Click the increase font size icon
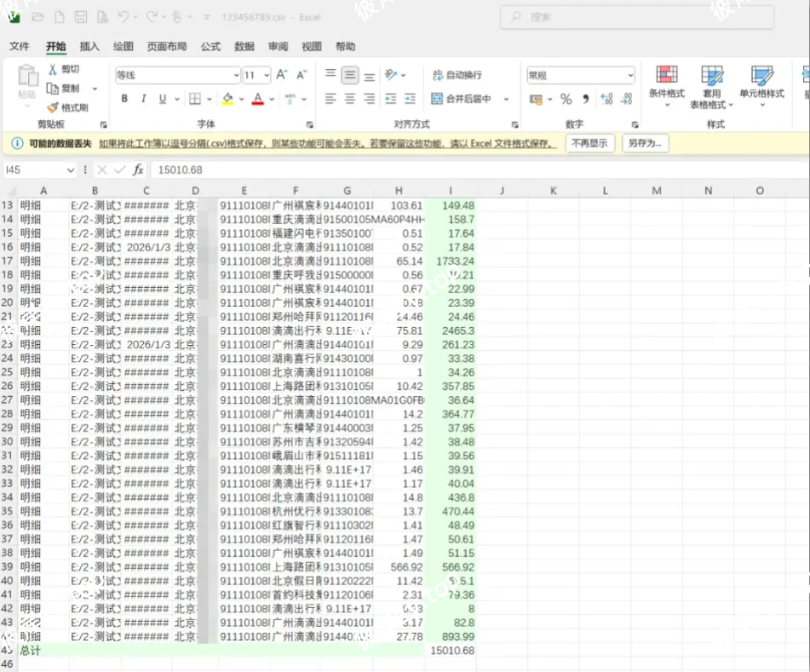 coord(282,75)
